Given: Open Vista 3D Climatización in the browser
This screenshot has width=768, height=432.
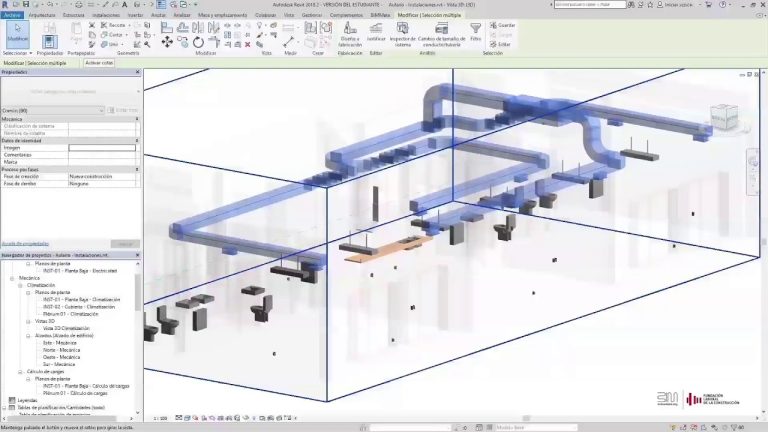Looking at the screenshot, I should click(66, 328).
